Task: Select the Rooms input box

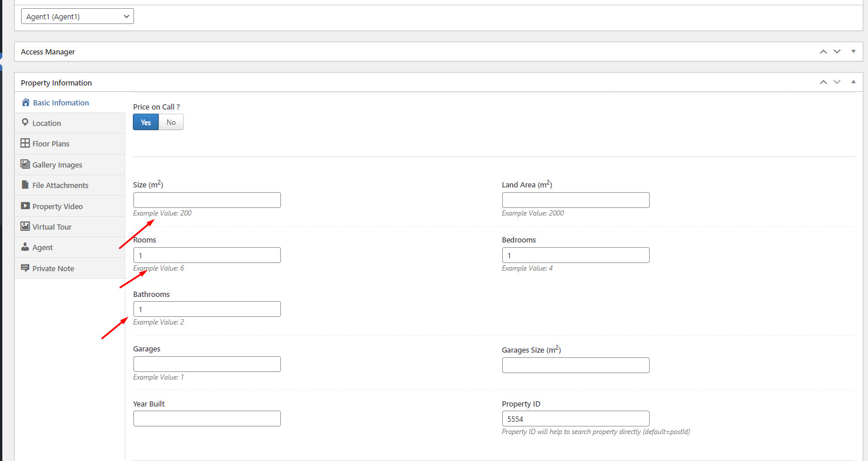Action: [x=207, y=255]
